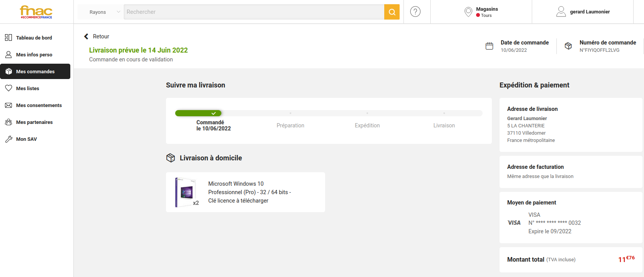Open Mes partenaires in sidebar
This screenshot has height=277, width=644.
click(34, 122)
